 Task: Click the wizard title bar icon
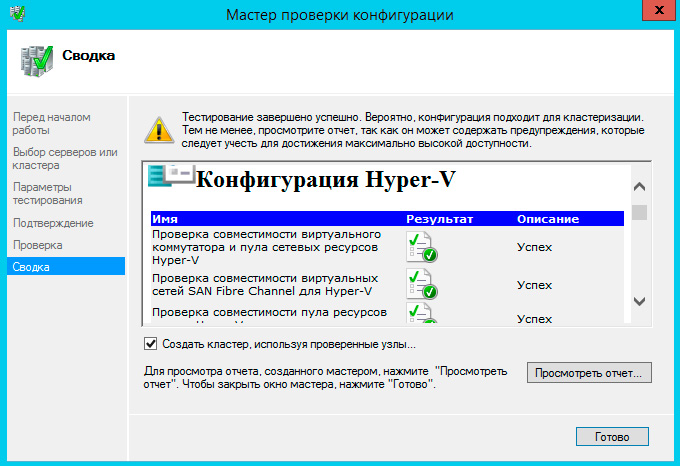tap(17, 13)
